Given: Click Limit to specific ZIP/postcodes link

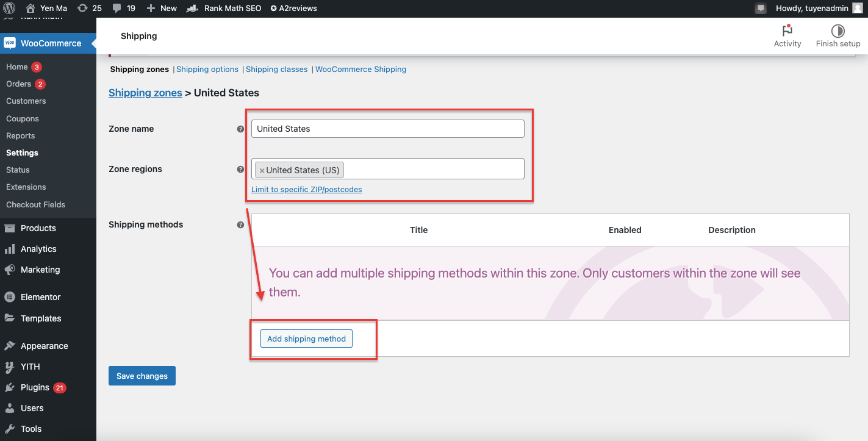Looking at the screenshot, I should (x=307, y=190).
